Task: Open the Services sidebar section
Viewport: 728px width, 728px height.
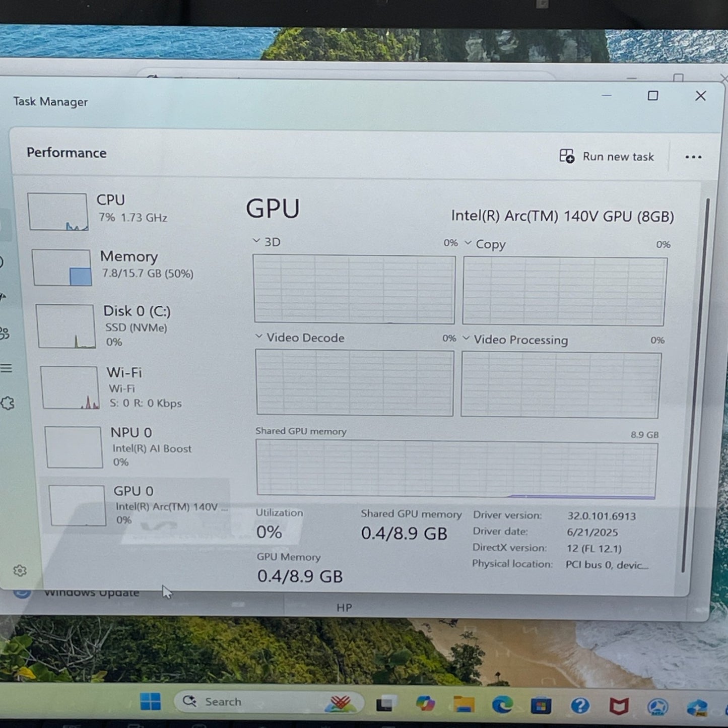Action: (x=8, y=403)
